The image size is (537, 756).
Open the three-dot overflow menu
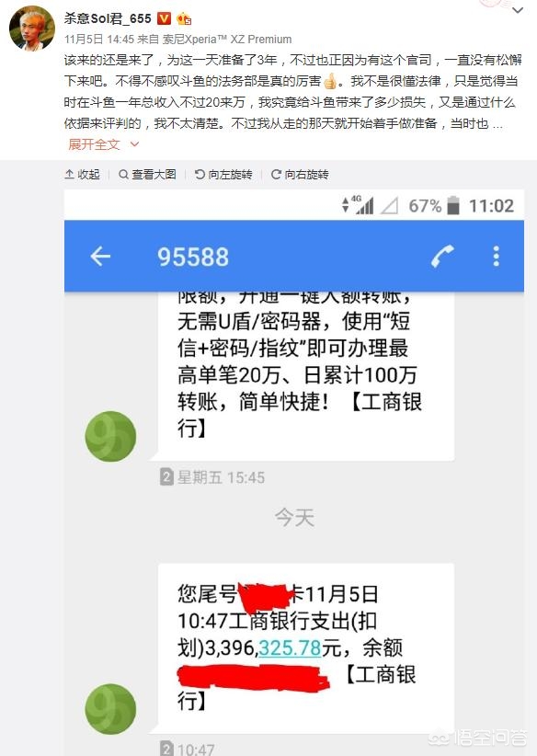point(496,256)
